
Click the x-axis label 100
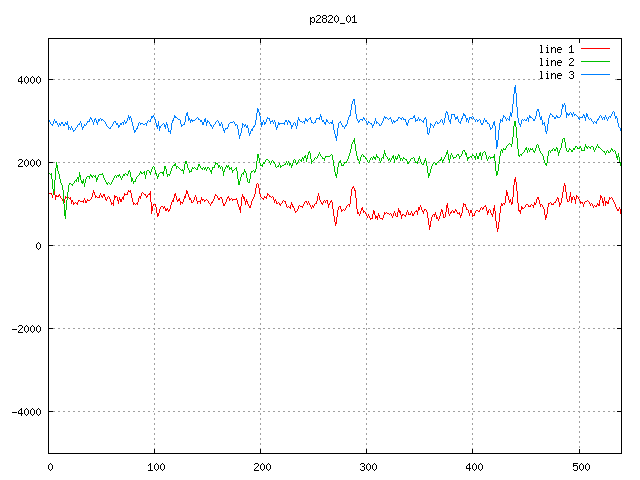click(x=156, y=467)
